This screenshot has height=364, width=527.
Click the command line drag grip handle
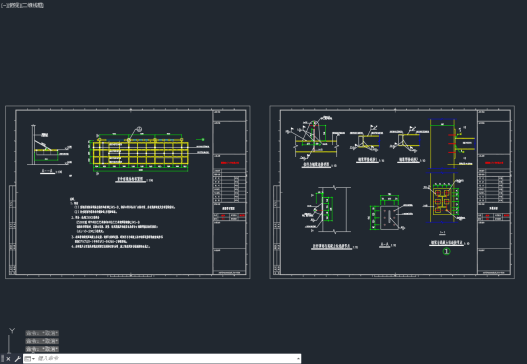coord(2,359)
